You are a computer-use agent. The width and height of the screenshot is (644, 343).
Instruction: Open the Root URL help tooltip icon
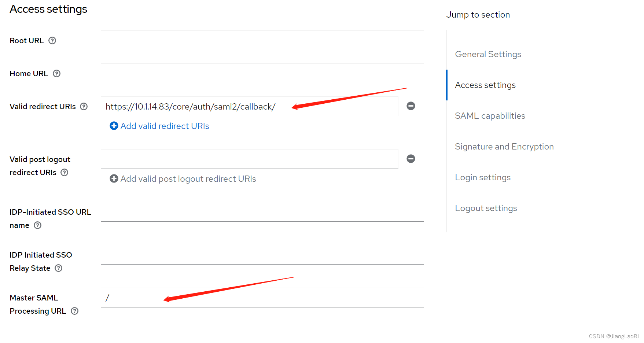point(52,41)
